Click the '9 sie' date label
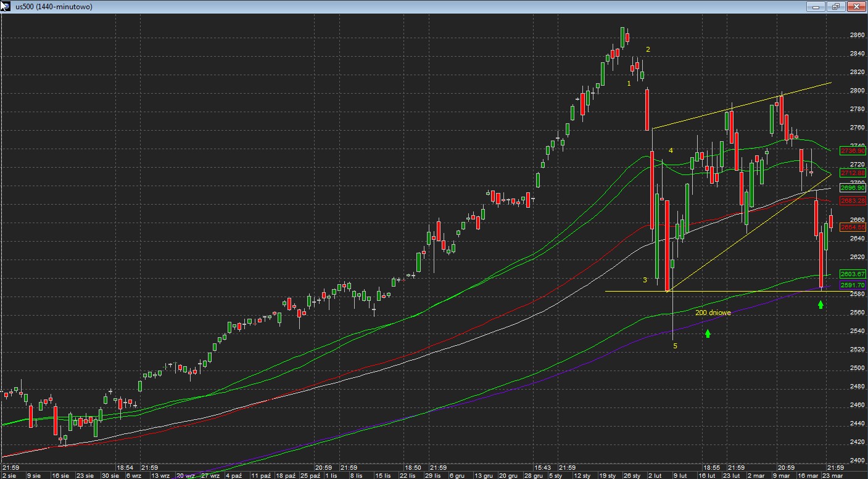Screen dimensions: 868x479 [x=33, y=475]
